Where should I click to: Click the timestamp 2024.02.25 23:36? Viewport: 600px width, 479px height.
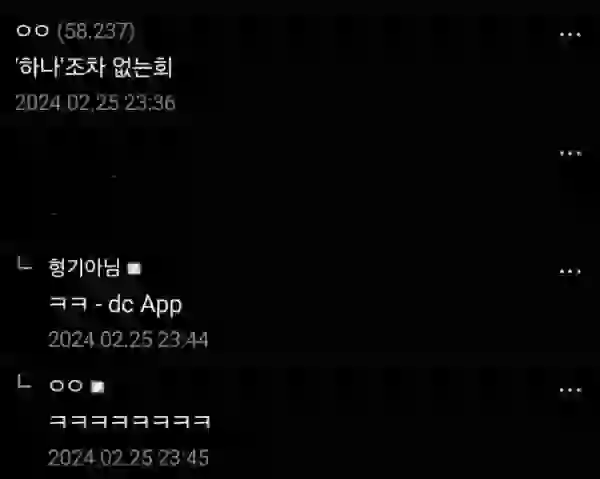95,103
